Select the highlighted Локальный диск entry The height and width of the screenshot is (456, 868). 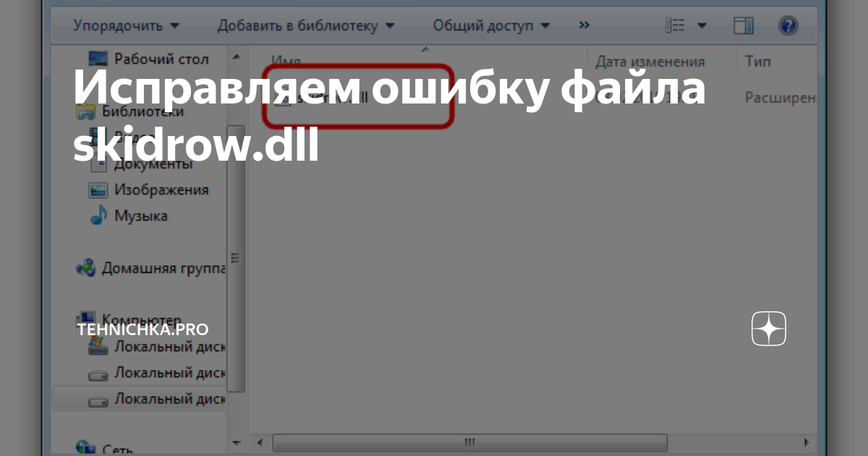[x=139, y=398]
